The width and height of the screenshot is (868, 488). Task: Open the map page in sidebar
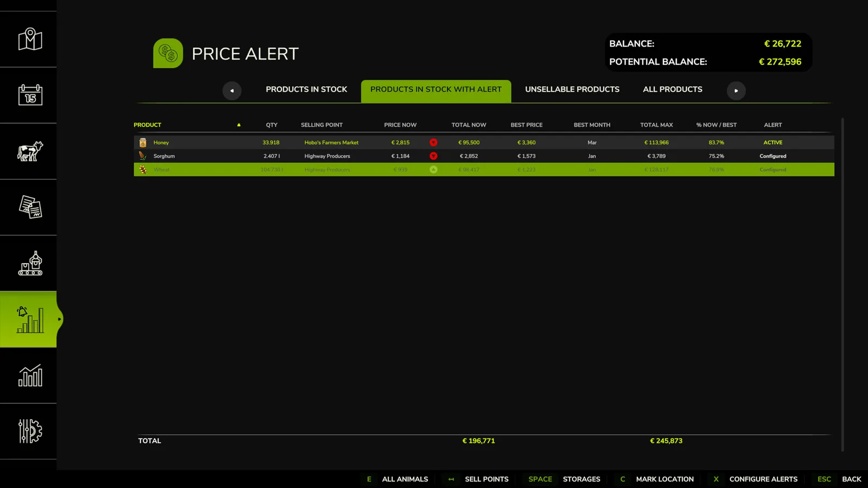[30, 39]
